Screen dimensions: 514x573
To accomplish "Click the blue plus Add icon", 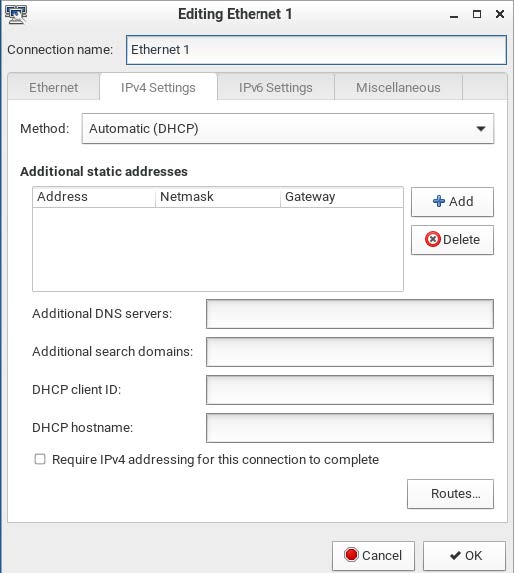I will point(438,201).
